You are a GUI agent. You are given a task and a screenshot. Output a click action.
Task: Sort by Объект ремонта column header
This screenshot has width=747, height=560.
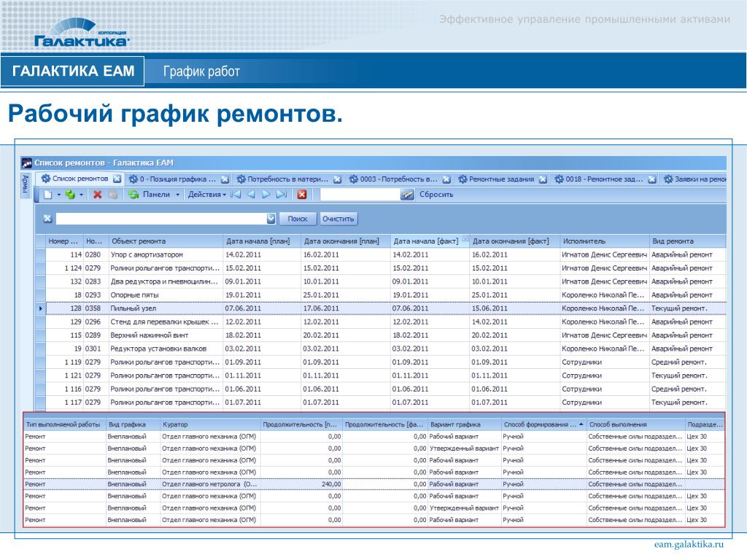(166, 241)
